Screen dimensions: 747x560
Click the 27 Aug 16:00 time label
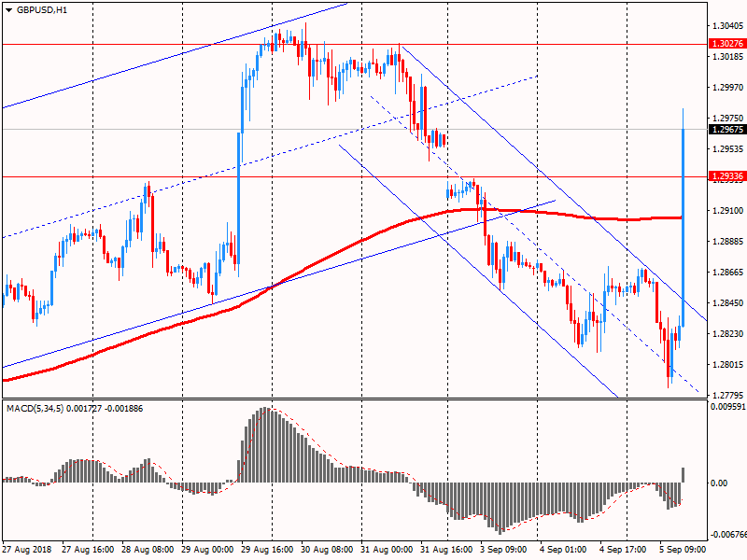(88, 550)
